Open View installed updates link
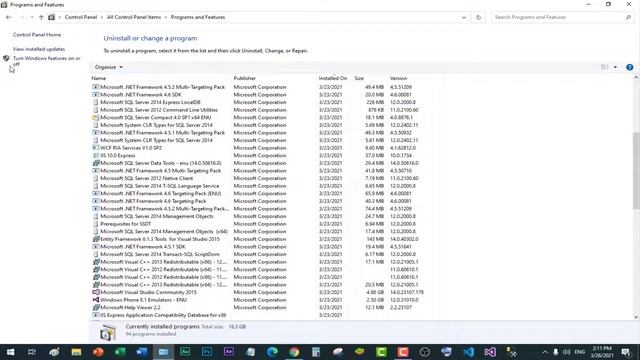 [x=39, y=49]
